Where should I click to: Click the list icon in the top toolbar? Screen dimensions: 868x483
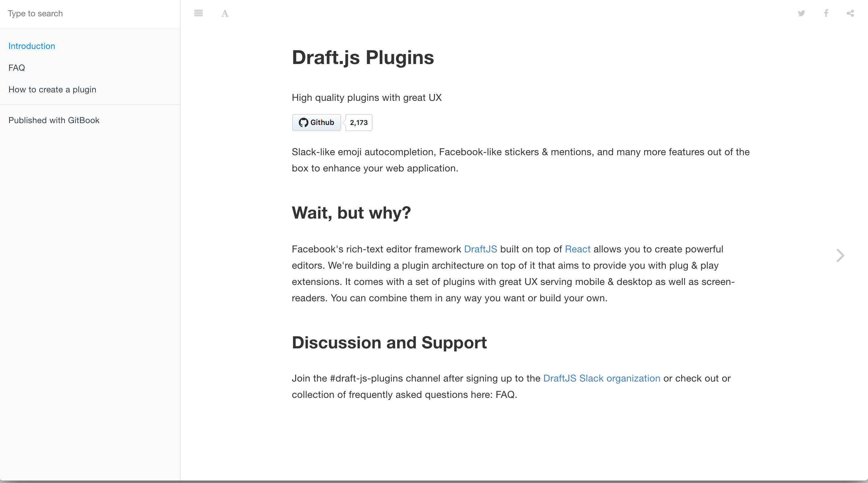click(x=199, y=14)
